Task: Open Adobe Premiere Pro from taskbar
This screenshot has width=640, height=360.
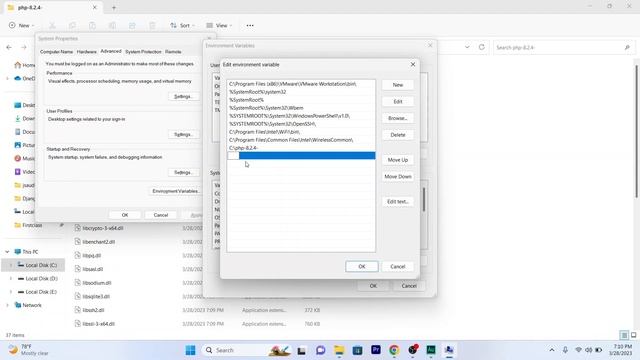Action: pos(376,350)
